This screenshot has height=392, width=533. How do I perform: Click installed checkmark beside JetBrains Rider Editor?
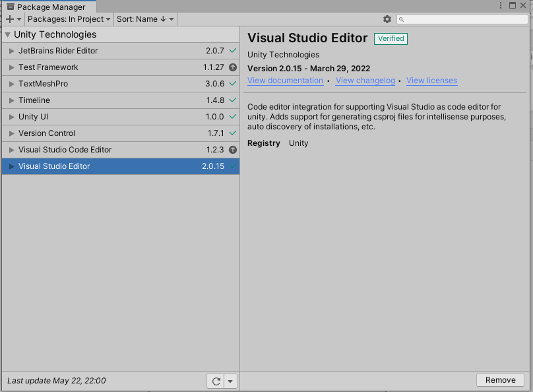point(232,51)
